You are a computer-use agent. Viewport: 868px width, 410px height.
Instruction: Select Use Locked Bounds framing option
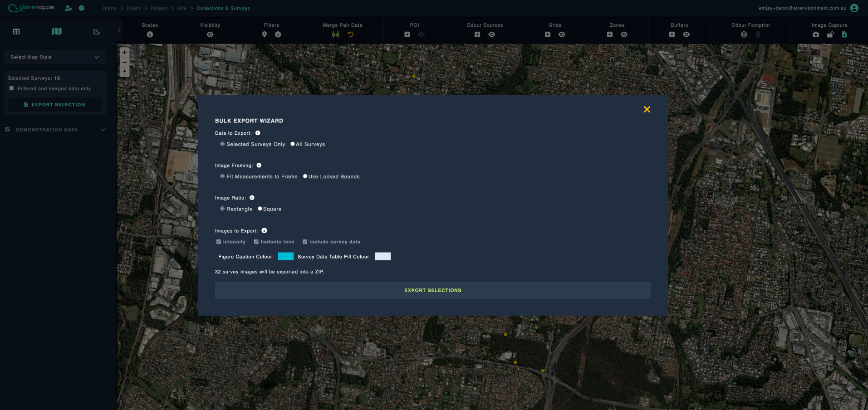pos(305,176)
